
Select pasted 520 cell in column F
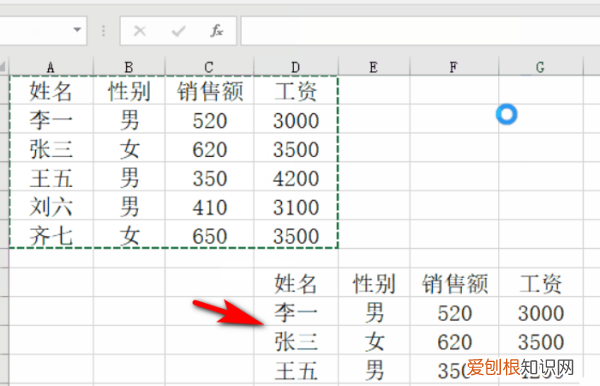pyautogui.click(x=454, y=311)
